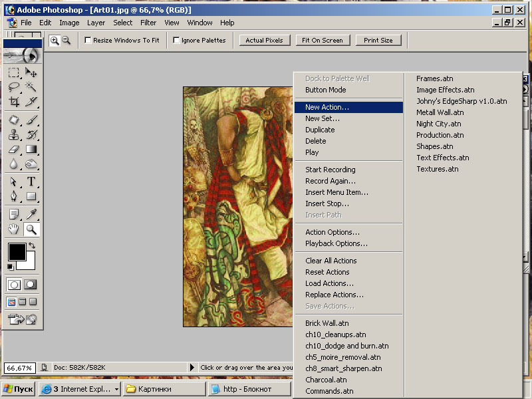Switch to http - Блокнот taskbar button
This screenshot has width=532, height=399.
tap(249, 389)
